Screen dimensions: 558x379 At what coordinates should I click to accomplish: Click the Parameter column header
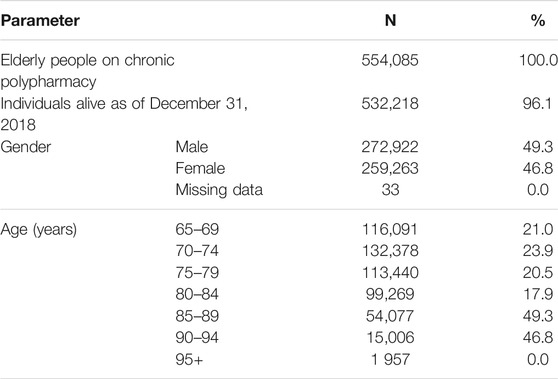coord(40,21)
